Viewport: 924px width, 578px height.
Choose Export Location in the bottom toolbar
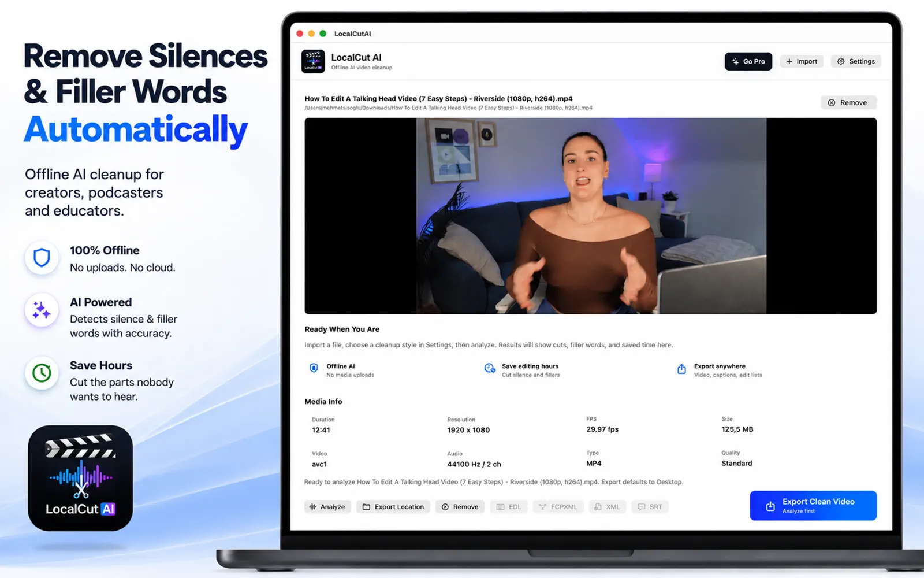click(x=393, y=507)
